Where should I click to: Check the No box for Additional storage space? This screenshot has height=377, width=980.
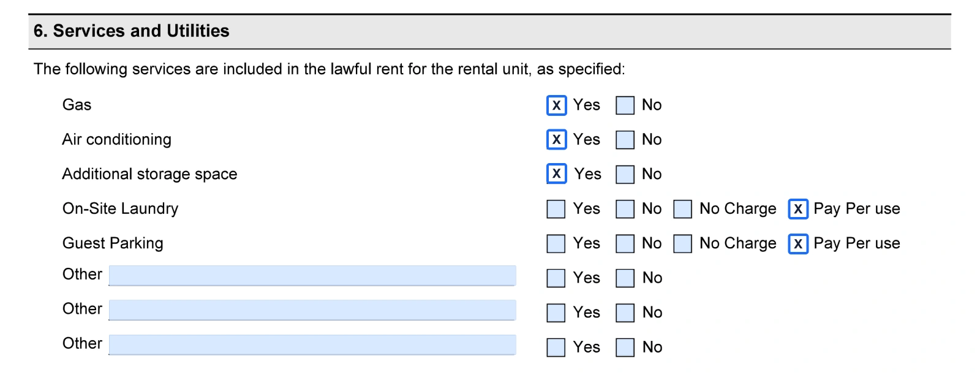625,174
